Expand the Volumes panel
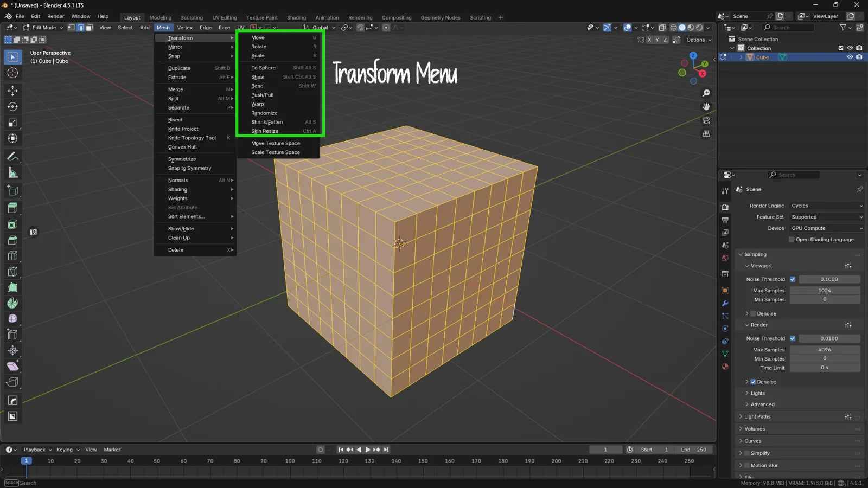 click(754, 429)
